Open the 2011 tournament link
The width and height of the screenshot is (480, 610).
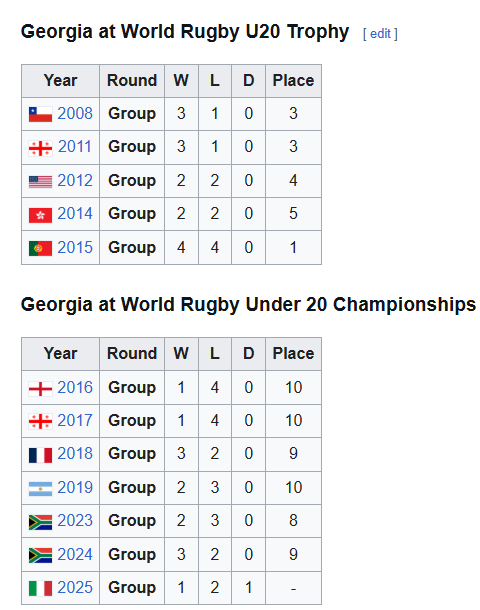75,147
